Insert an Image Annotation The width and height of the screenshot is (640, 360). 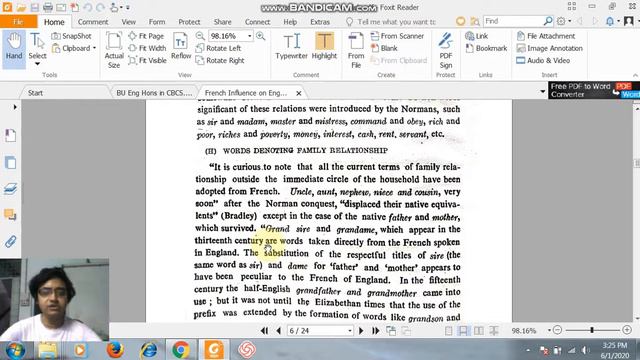pyautogui.click(x=549, y=48)
